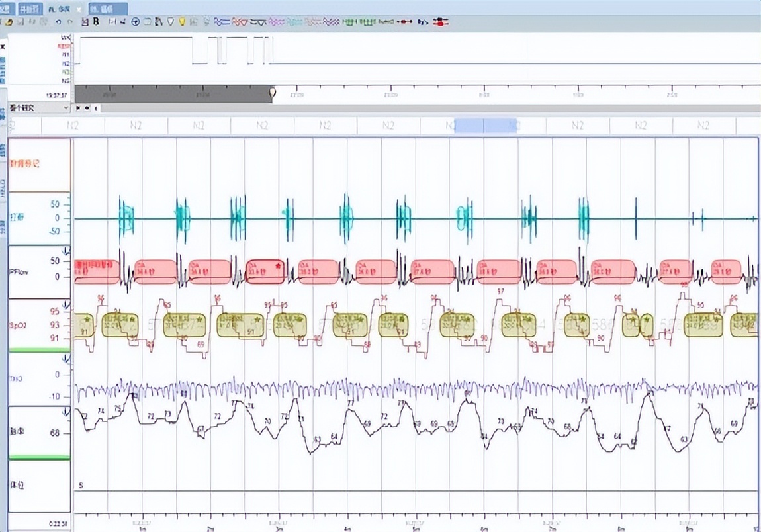Click the shield-shaped toolbar icon
The height and width of the screenshot is (532, 761).
tap(170, 22)
